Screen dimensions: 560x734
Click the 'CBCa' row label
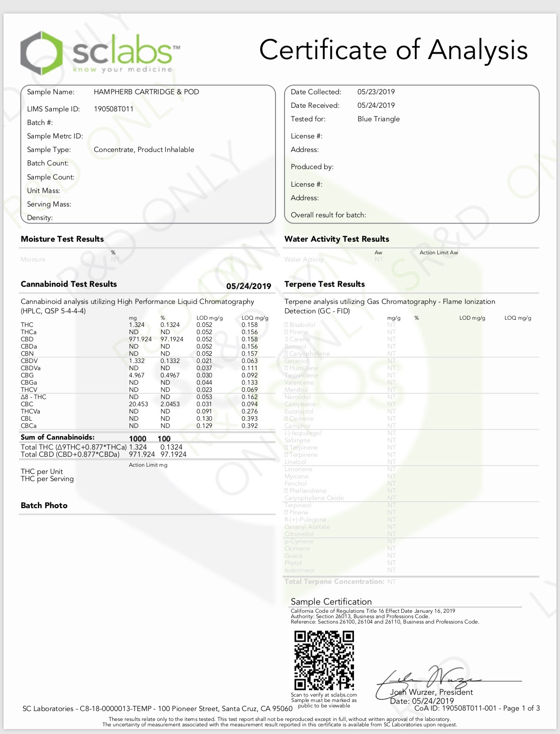tap(29, 426)
